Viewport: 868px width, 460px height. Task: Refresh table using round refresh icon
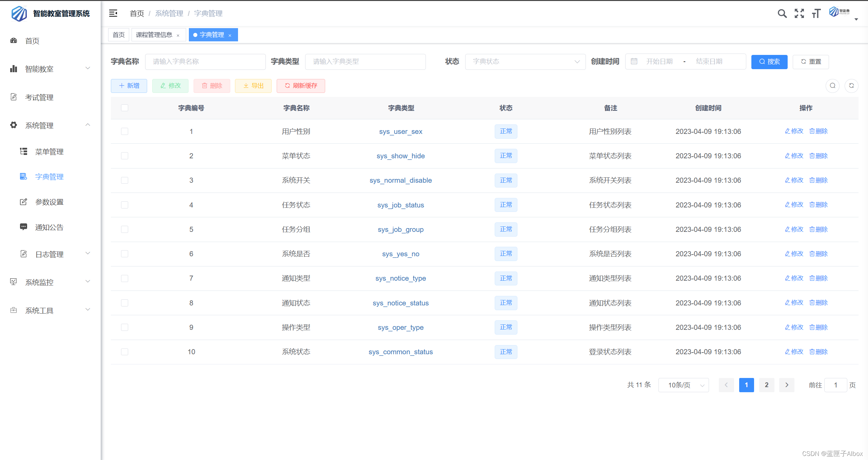tap(851, 86)
